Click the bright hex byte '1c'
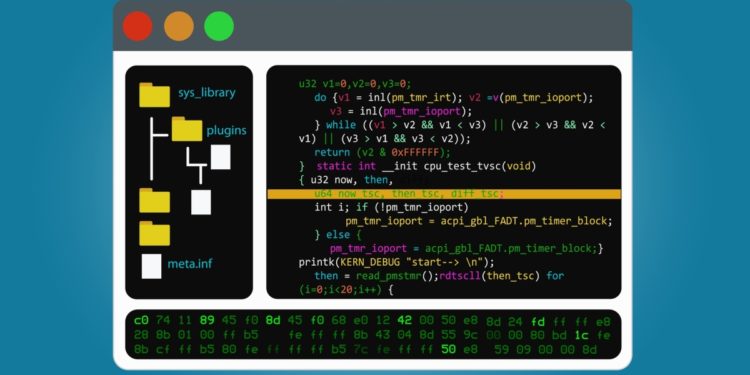 [581, 335]
